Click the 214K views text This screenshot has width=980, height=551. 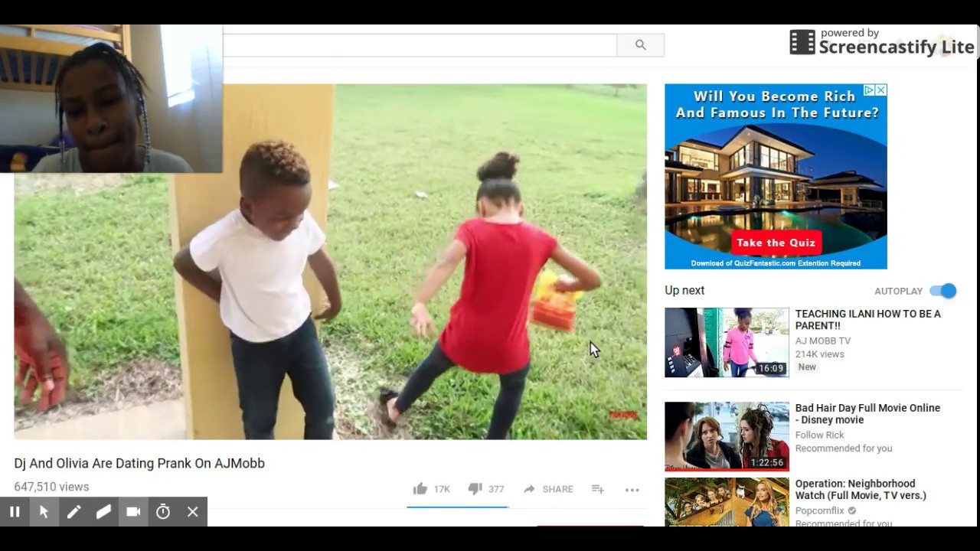coord(819,354)
